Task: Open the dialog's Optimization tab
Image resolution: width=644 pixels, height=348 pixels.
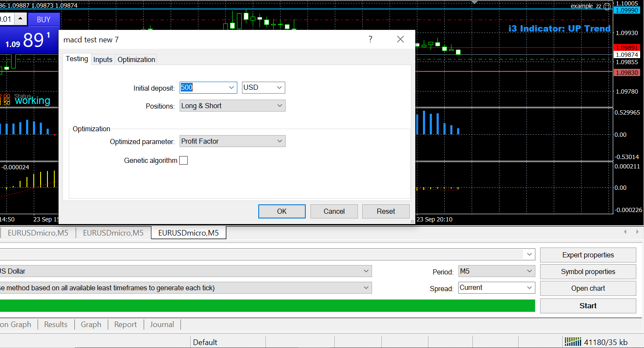Action: (136, 59)
